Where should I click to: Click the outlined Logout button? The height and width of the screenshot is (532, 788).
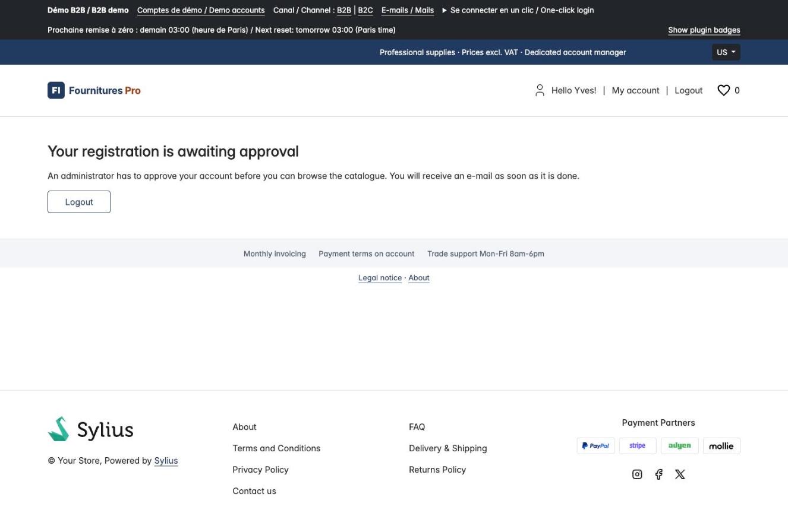tap(79, 202)
